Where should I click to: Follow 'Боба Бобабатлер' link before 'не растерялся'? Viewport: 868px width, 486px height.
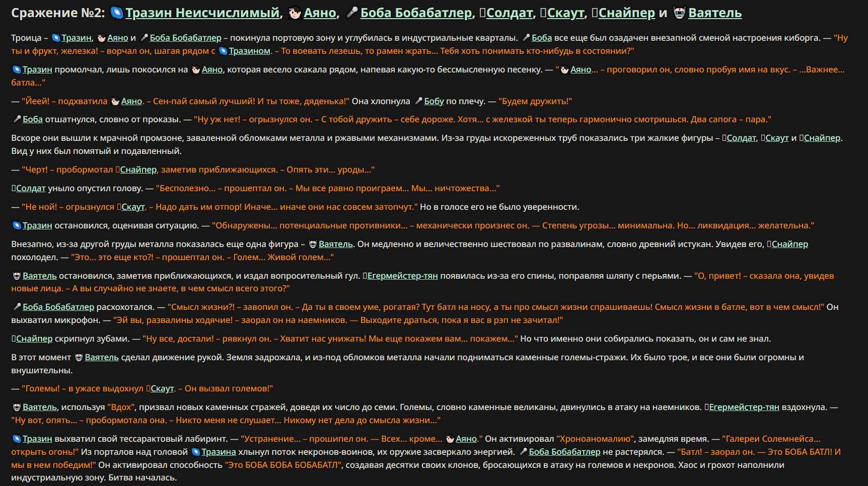564,452
